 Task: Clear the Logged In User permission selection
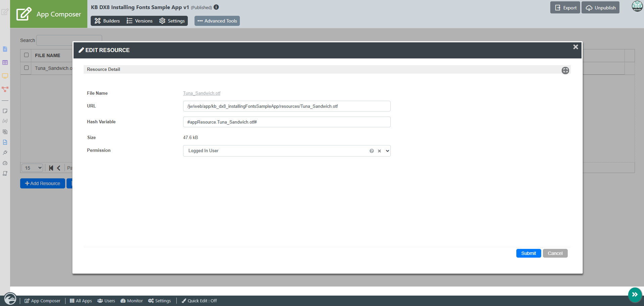[x=379, y=151]
